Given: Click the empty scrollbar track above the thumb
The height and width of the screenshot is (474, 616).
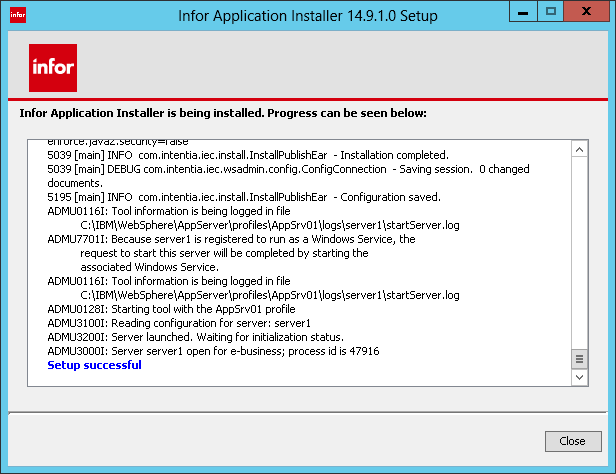Looking at the screenshot, I should click(579, 250).
